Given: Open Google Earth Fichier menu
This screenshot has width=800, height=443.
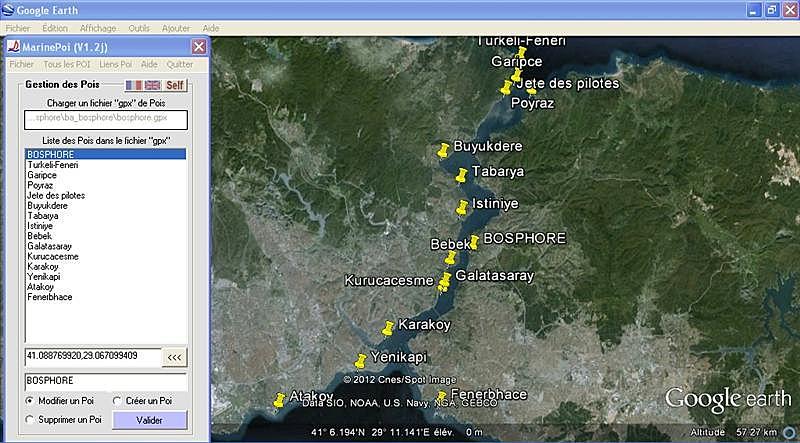Looking at the screenshot, I should tap(18, 28).
